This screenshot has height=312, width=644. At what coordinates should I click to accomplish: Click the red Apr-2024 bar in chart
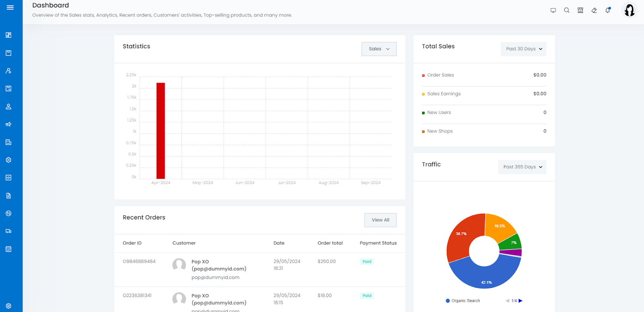(161, 130)
